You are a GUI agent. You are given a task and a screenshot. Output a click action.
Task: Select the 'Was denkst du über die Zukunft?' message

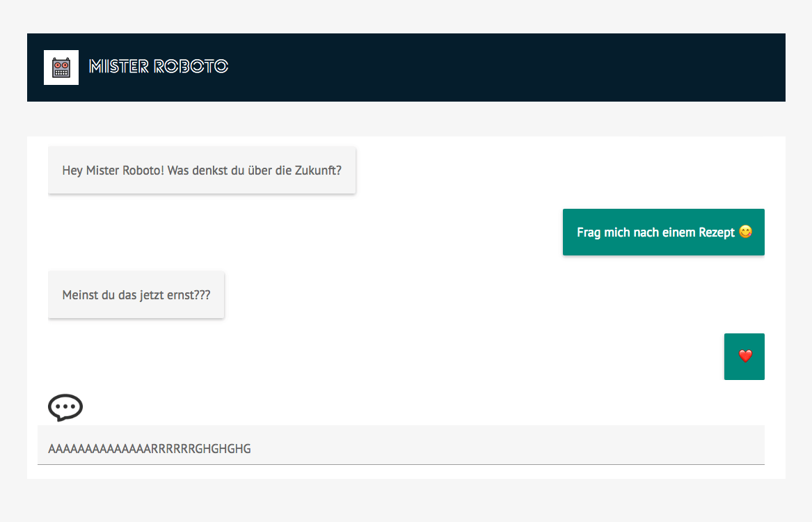(202, 171)
